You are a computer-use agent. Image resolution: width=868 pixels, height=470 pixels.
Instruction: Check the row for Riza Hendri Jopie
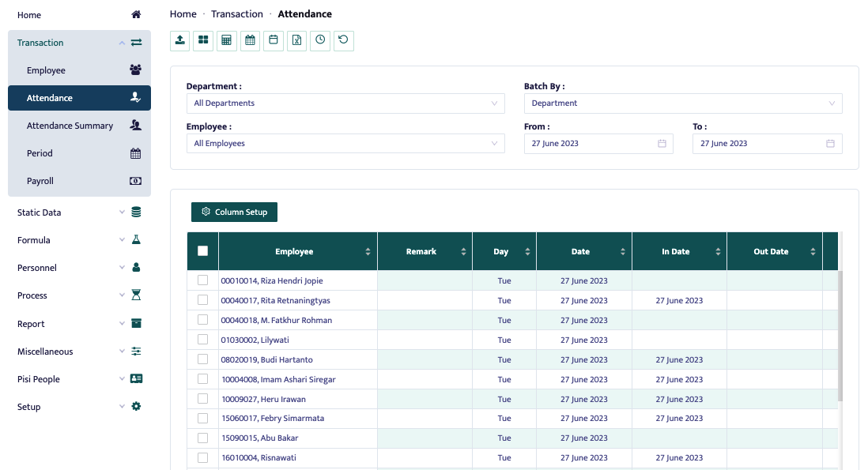point(202,280)
